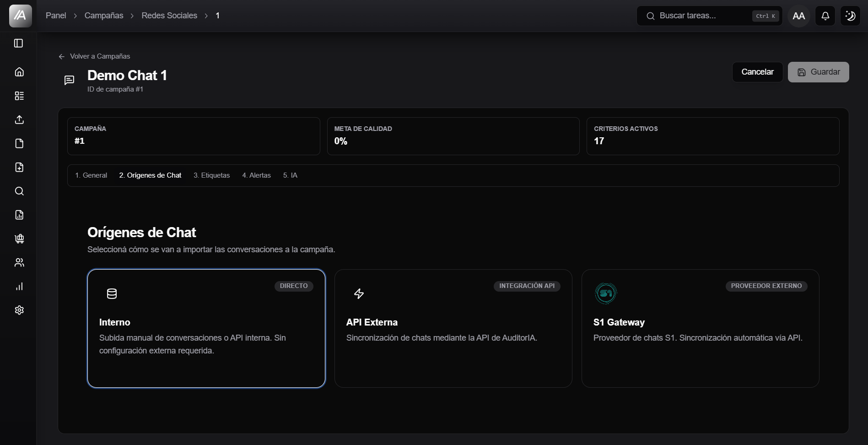Screen dimensions: 868x445
Task: Open the Home icon in sidebar
Action: [x=19, y=72]
